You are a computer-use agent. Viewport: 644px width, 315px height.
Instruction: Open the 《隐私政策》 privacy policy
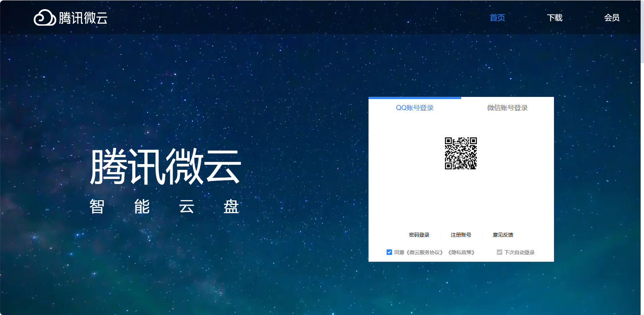(x=461, y=252)
